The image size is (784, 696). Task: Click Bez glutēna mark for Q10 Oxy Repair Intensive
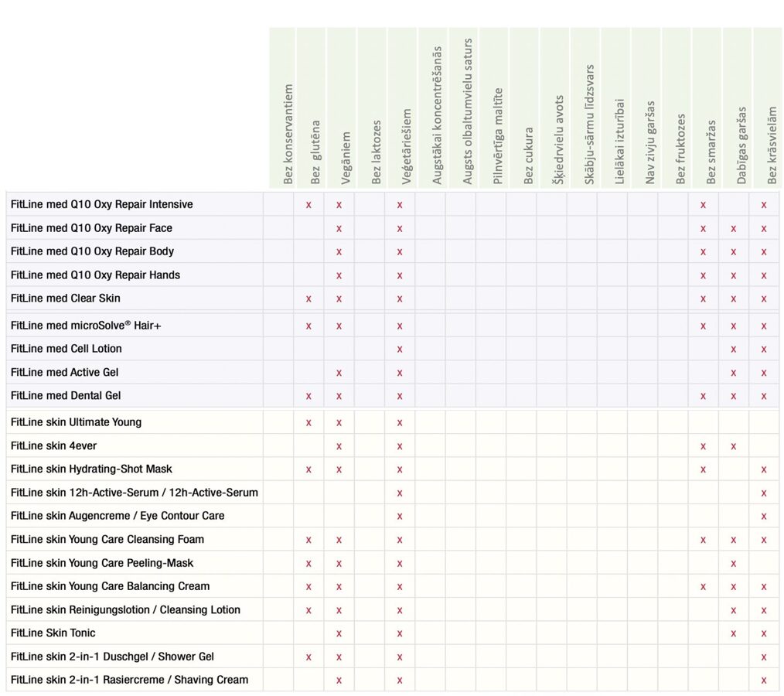[308, 205]
